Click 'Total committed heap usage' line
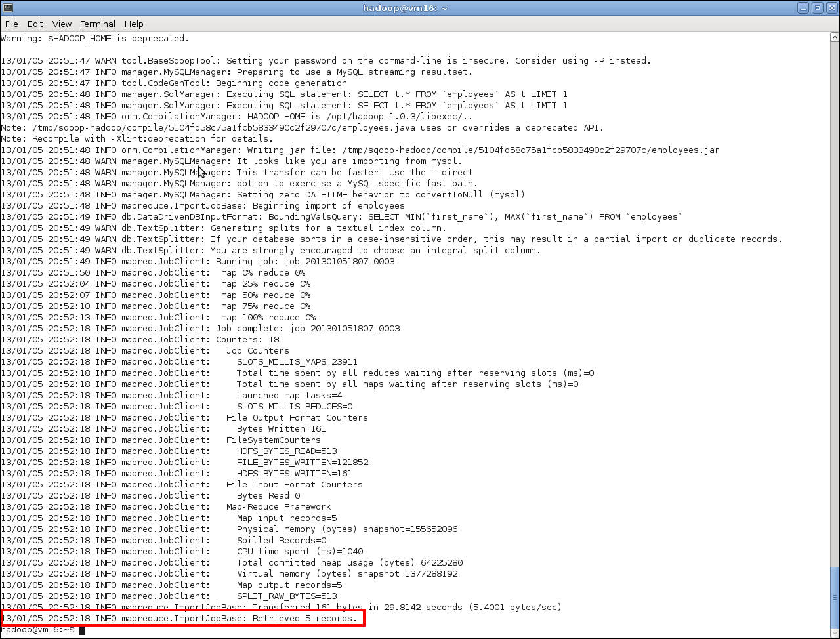The width and height of the screenshot is (840, 639). point(232,563)
